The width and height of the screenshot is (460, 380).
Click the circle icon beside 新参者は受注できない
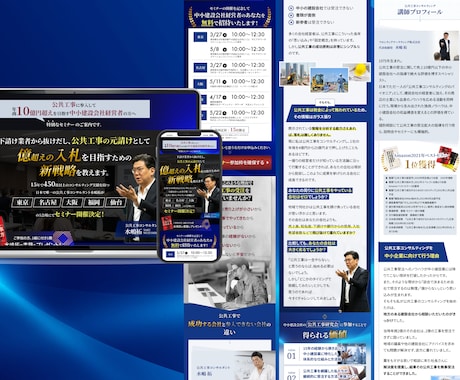pos(291,22)
